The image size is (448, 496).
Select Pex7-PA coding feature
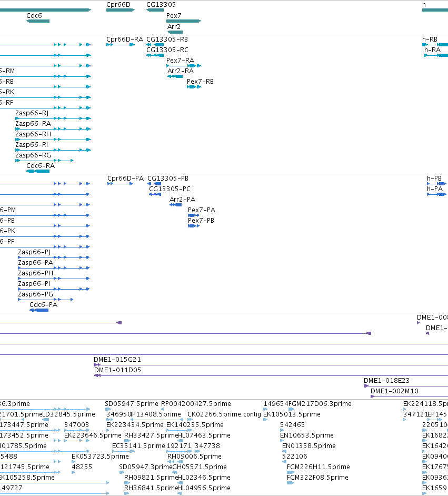point(194,215)
